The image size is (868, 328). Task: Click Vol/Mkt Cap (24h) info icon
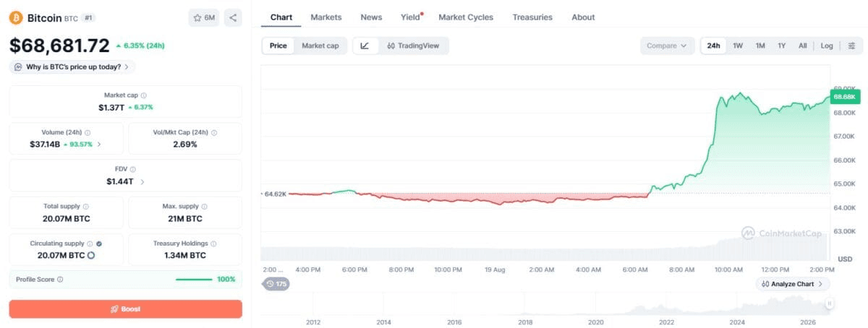point(214,133)
